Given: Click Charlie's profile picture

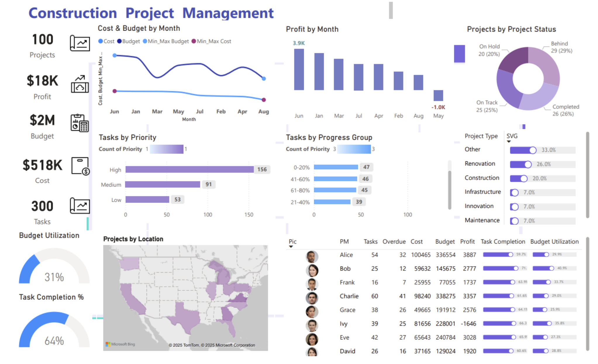Looking at the screenshot, I should [312, 298].
